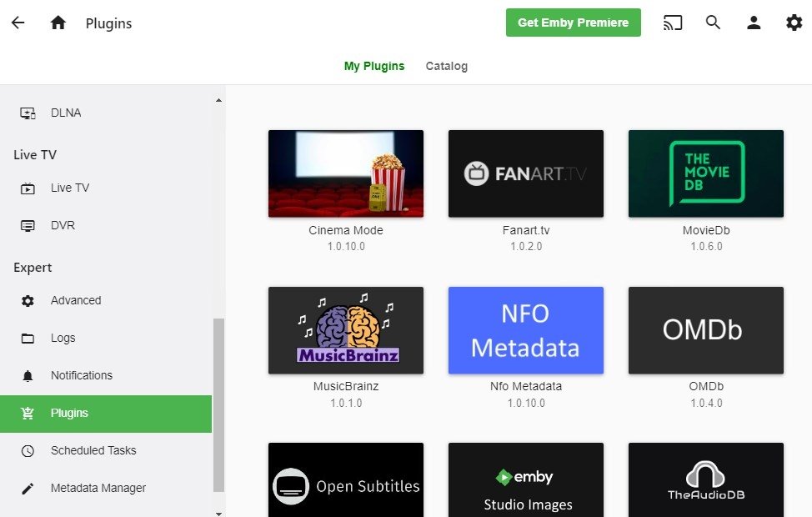This screenshot has width=812, height=517.
Task: Click the Scheduled Tasks clock icon
Action: [28, 450]
